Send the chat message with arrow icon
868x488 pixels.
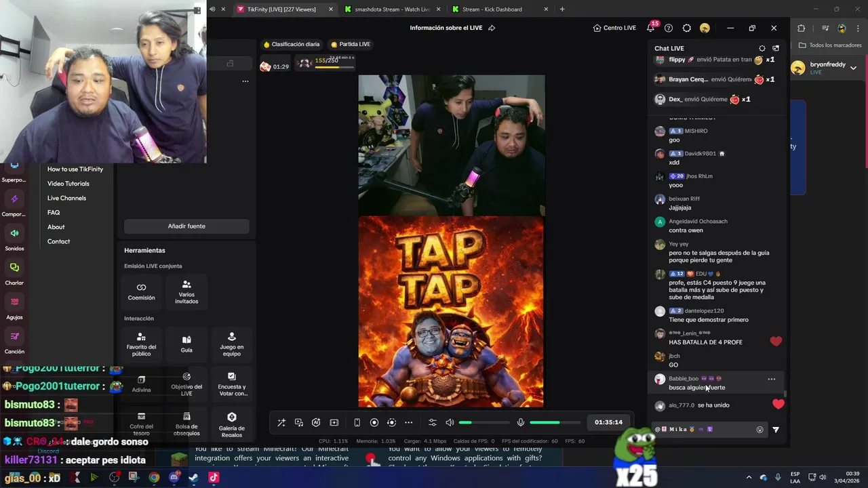coord(776,429)
